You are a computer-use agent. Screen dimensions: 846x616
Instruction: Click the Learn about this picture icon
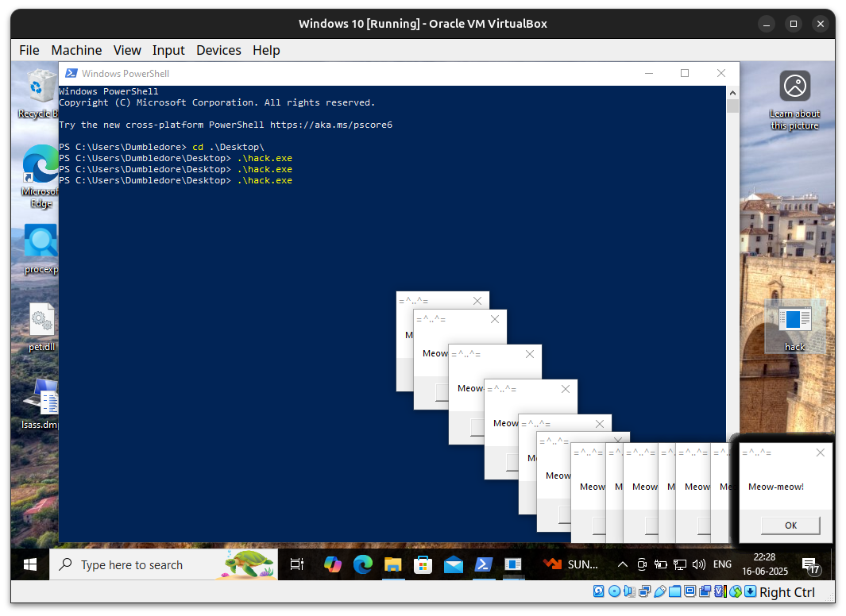(x=794, y=101)
